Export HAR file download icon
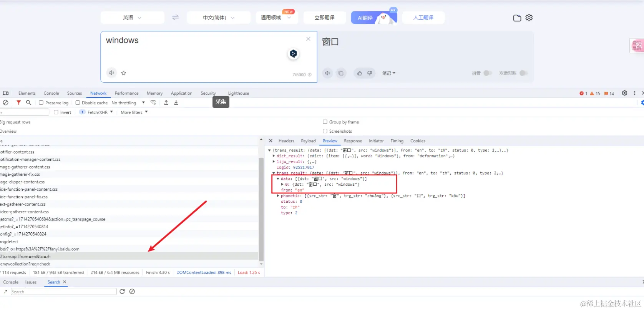 pyautogui.click(x=176, y=102)
